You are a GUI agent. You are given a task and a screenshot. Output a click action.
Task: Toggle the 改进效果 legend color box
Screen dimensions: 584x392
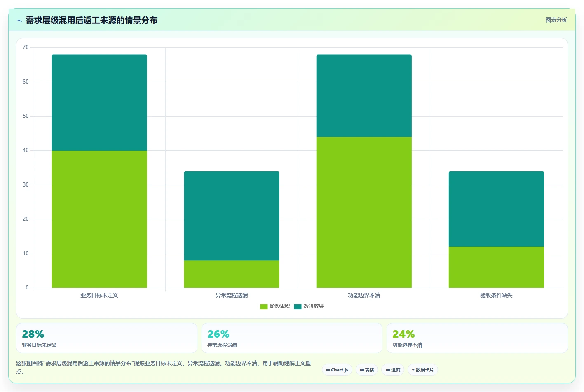298,306
